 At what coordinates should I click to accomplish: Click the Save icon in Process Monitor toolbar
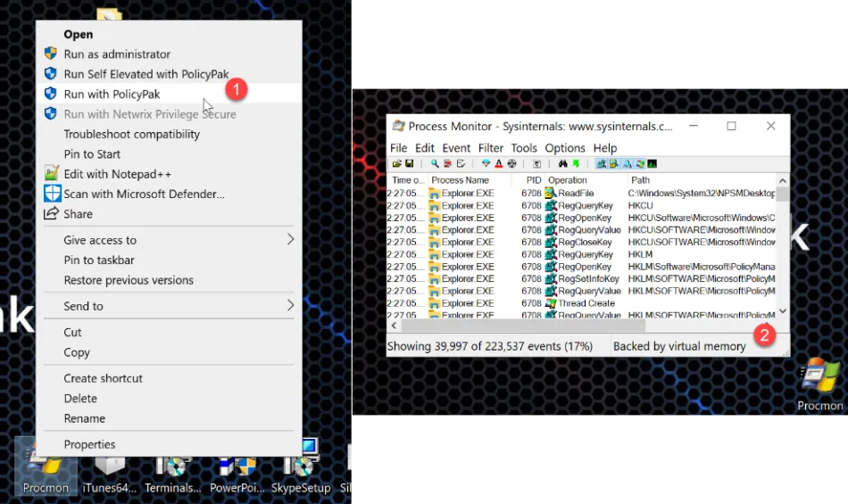[409, 164]
